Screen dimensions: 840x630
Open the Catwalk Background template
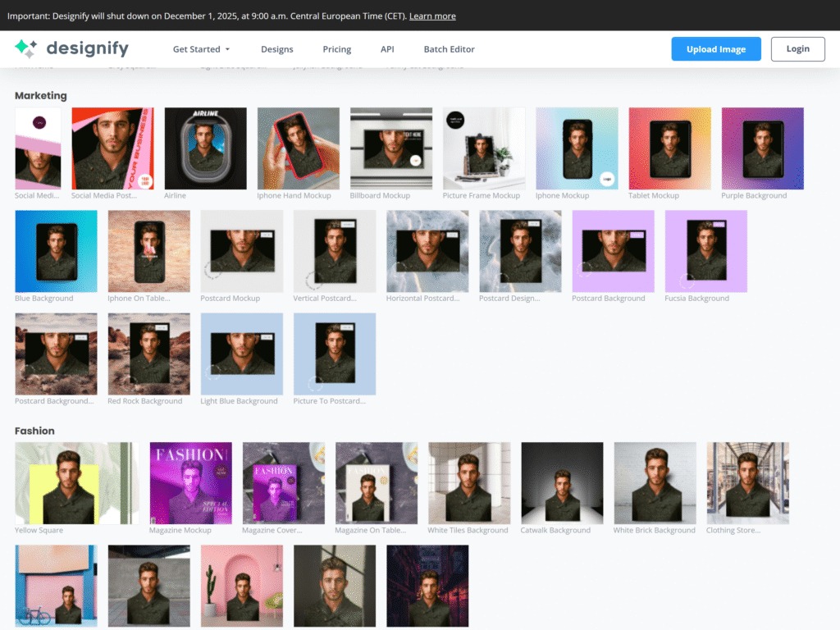[x=562, y=482]
